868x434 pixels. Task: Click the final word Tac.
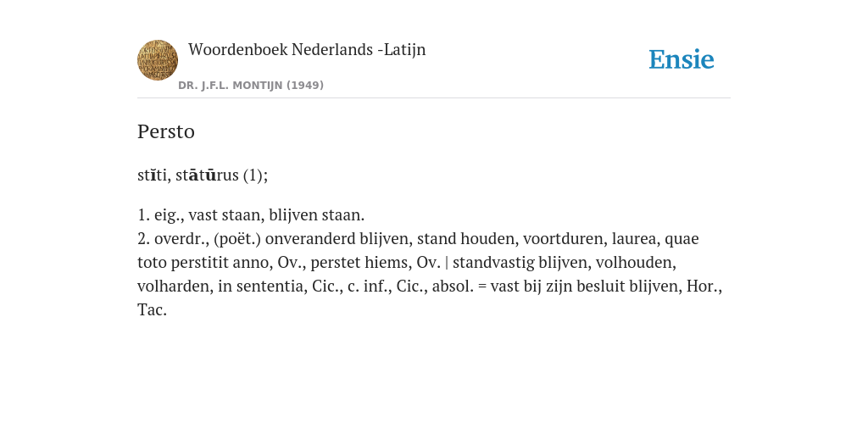tap(153, 310)
